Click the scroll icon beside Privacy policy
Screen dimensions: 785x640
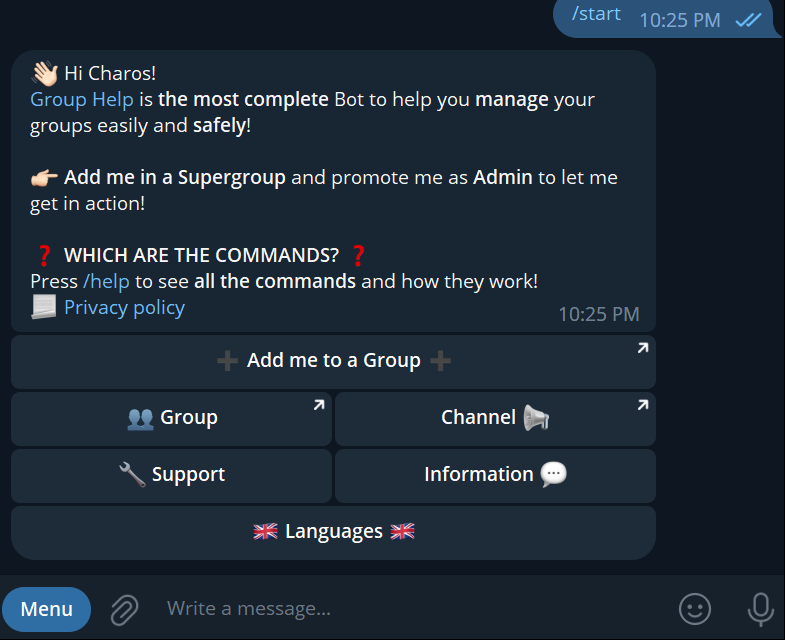(x=44, y=307)
